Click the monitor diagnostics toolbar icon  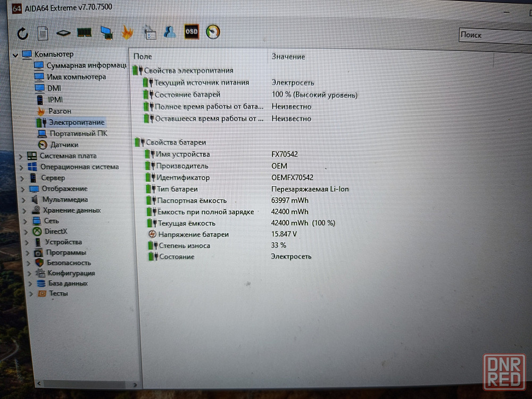tap(106, 33)
